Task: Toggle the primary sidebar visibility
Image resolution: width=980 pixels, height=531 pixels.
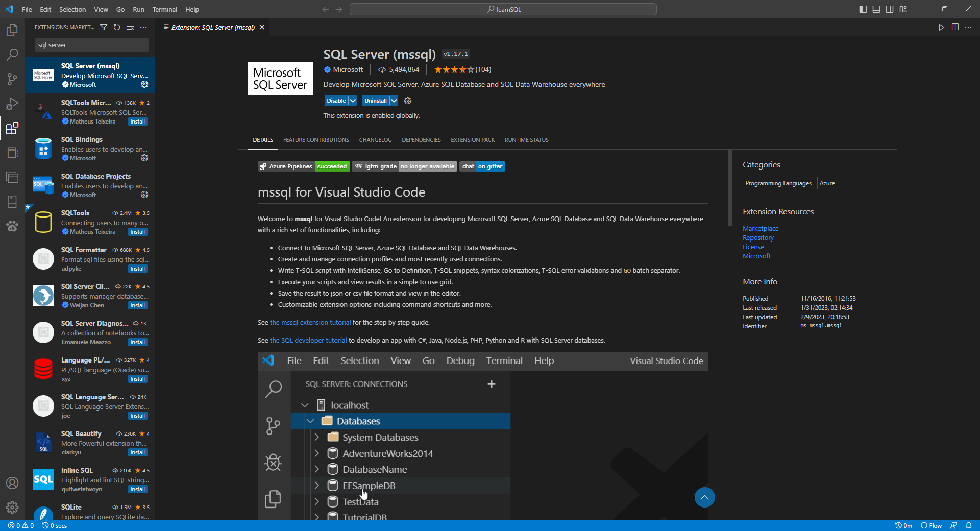Action: click(x=863, y=9)
